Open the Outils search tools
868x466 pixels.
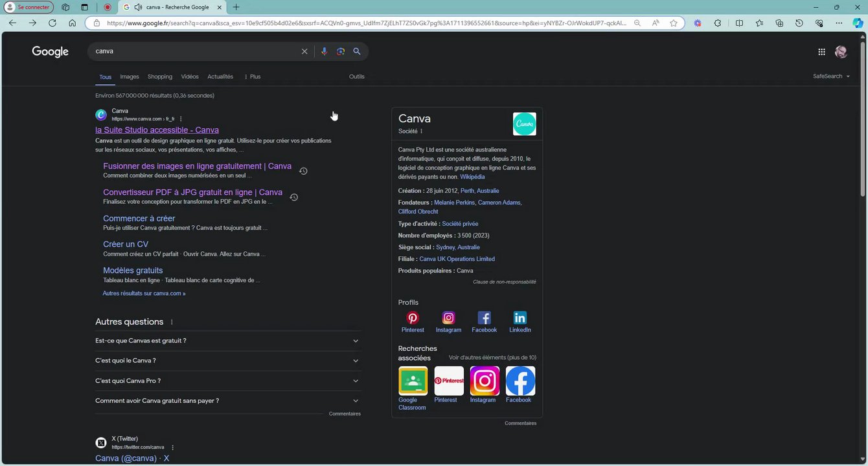point(357,76)
